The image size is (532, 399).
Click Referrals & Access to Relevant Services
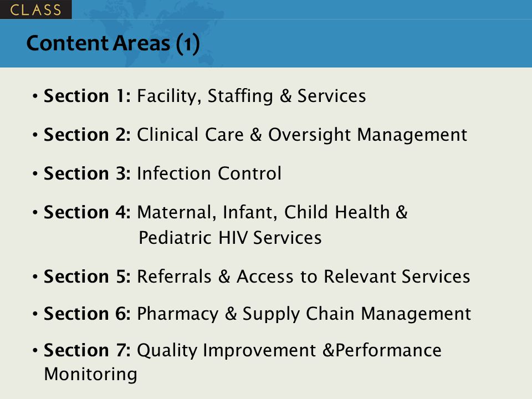point(304,276)
